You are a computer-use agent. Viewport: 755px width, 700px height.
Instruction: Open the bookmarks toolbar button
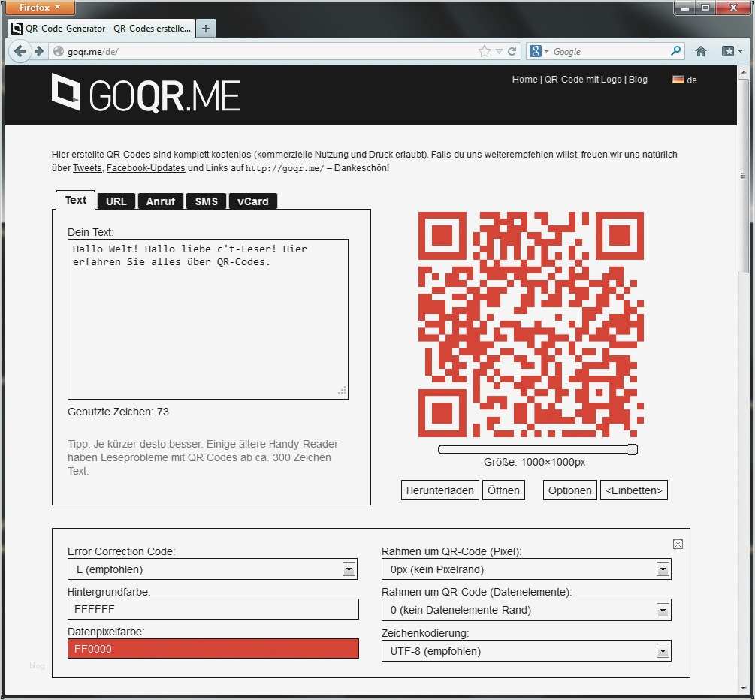coord(727,51)
